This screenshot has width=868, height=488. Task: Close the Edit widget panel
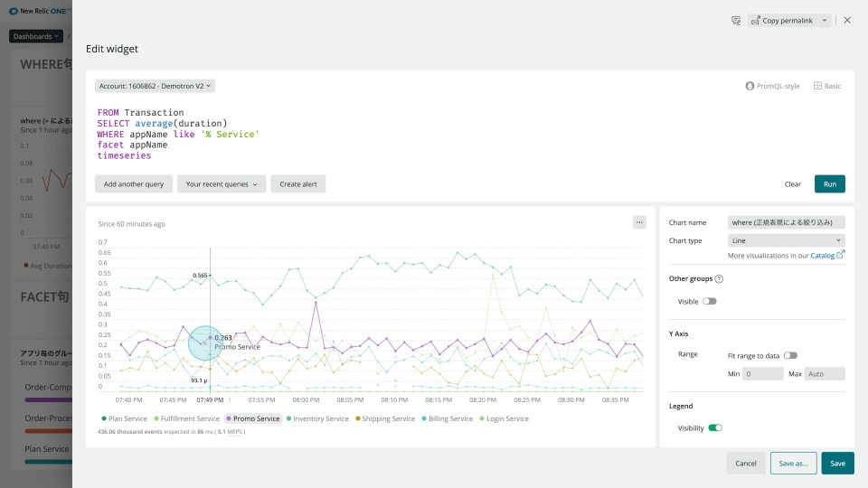pos(847,21)
